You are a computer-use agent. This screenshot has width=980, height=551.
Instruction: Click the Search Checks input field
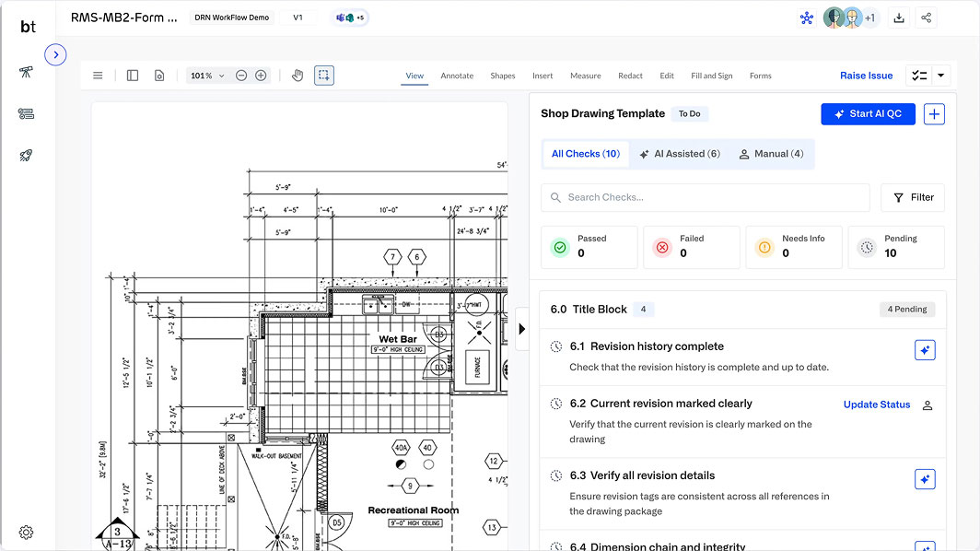click(x=705, y=197)
